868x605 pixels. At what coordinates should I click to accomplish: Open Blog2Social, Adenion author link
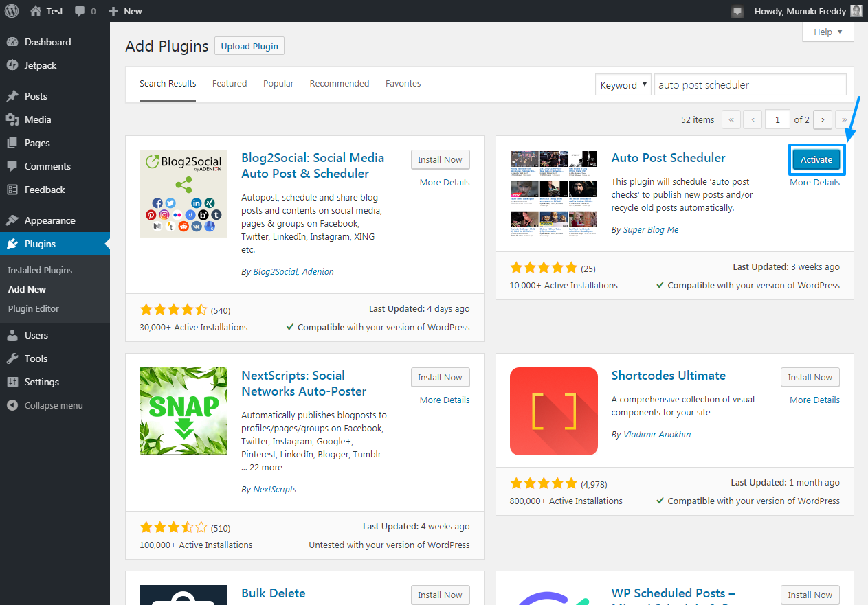293,271
